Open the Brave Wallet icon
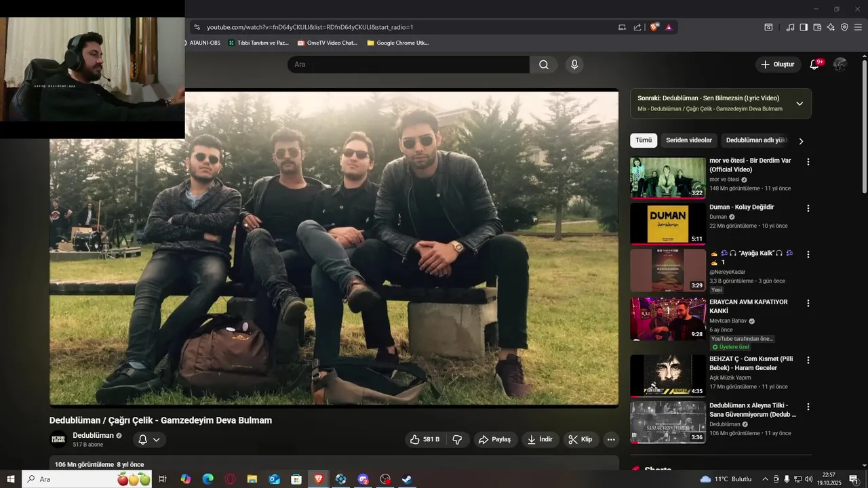 click(817, 27)
